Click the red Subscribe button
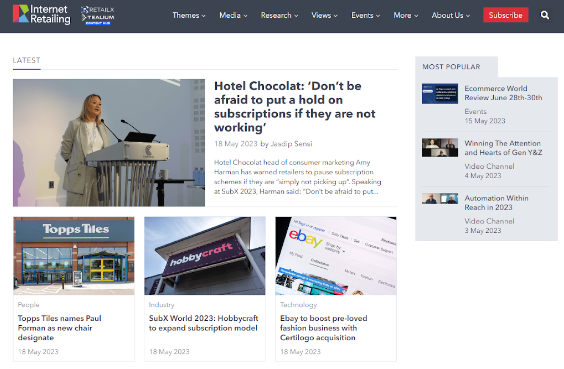The width and height of the screenshot is (564, 369). click(x=505, y=15)
